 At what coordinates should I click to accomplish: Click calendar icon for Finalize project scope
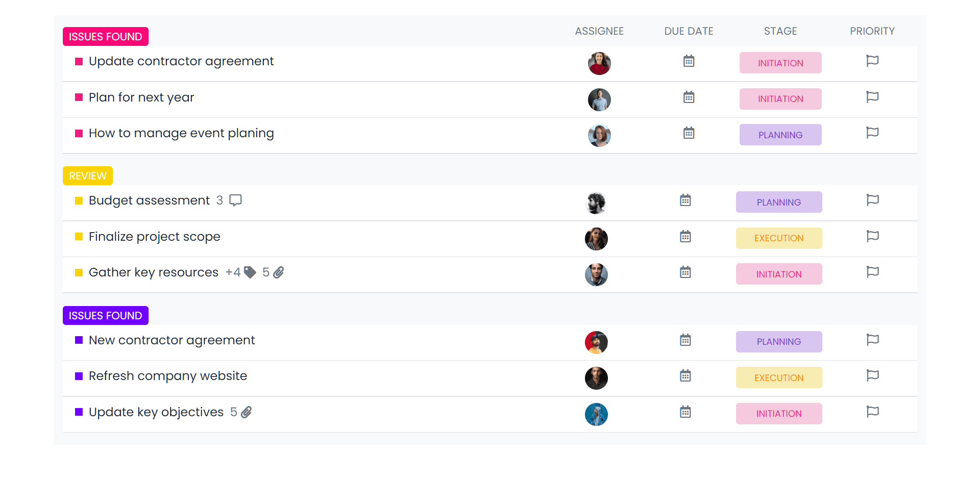point(685,236)
